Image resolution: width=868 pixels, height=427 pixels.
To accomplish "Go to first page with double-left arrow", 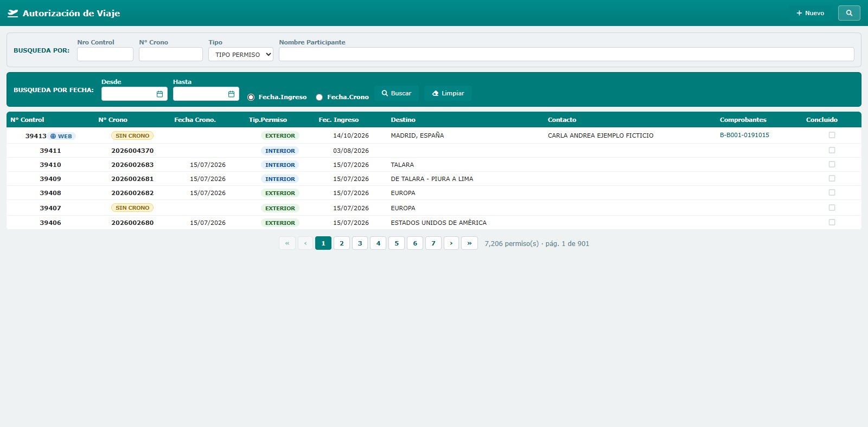I will click(287, 243).
